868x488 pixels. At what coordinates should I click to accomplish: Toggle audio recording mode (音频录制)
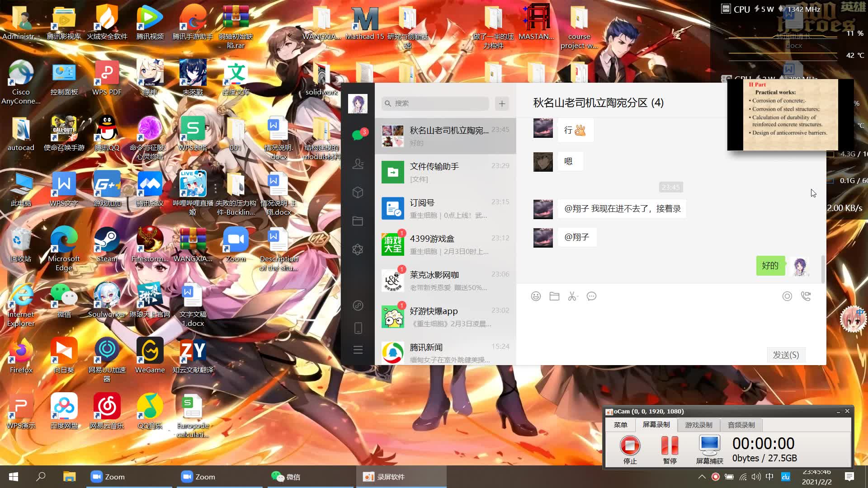[741, 424]
